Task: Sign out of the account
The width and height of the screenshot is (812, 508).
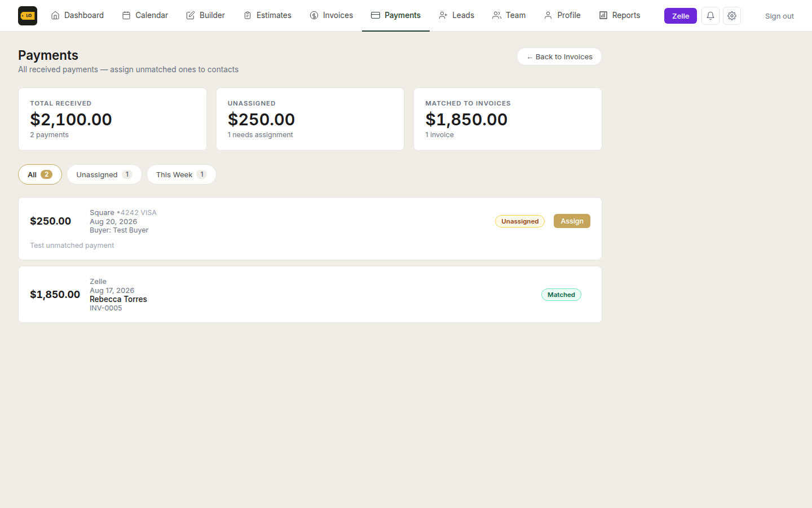Action: click(x=779, y=16)
